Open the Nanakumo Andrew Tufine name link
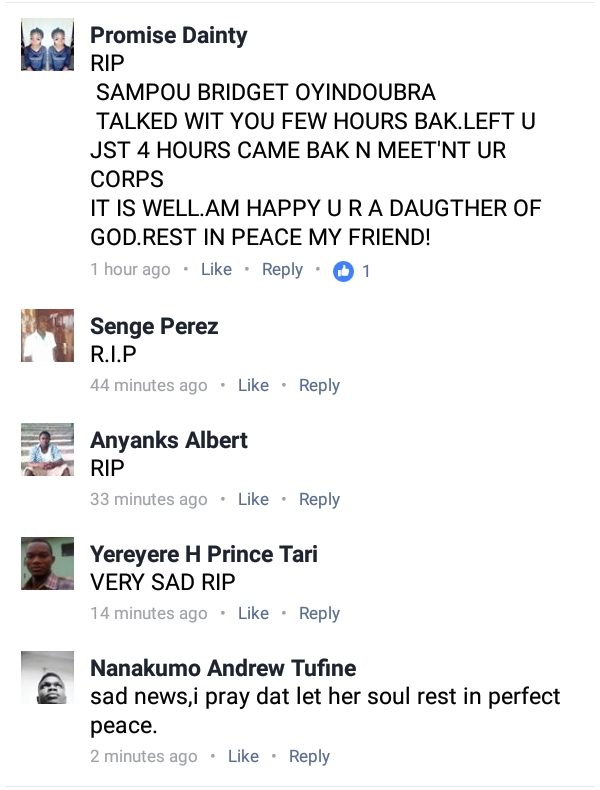600x790 pixels. [x=223, y=668]
